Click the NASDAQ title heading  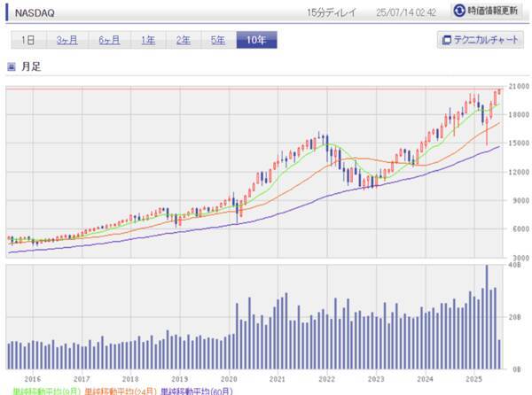tap(36, 12)
